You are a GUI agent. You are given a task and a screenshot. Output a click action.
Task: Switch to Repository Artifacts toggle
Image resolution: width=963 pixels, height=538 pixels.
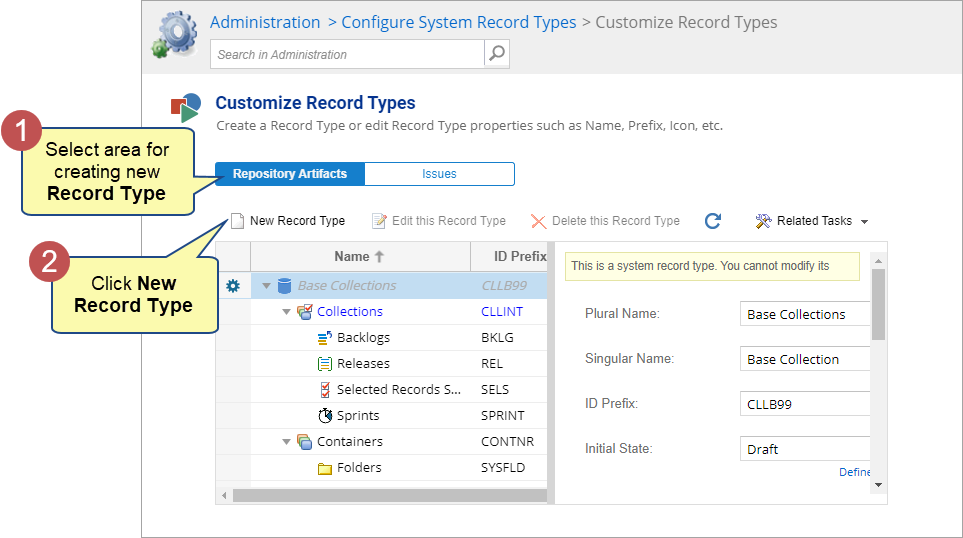(x=290, y=174)
